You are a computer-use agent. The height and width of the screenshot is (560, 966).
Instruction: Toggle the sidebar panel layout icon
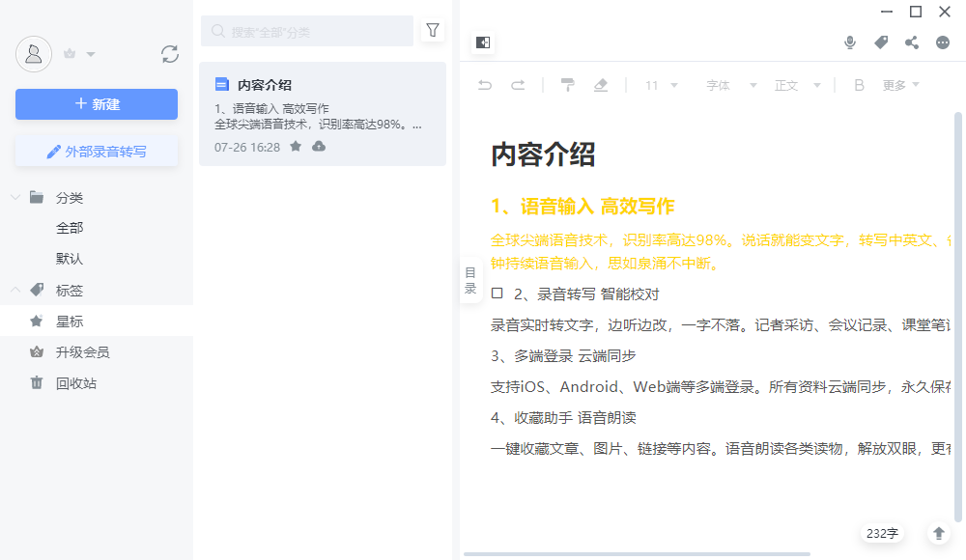(x=483, y=42)
